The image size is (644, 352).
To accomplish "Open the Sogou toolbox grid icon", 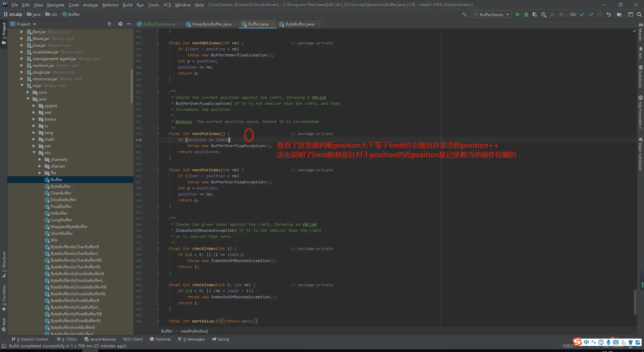I will coord(638,342).
